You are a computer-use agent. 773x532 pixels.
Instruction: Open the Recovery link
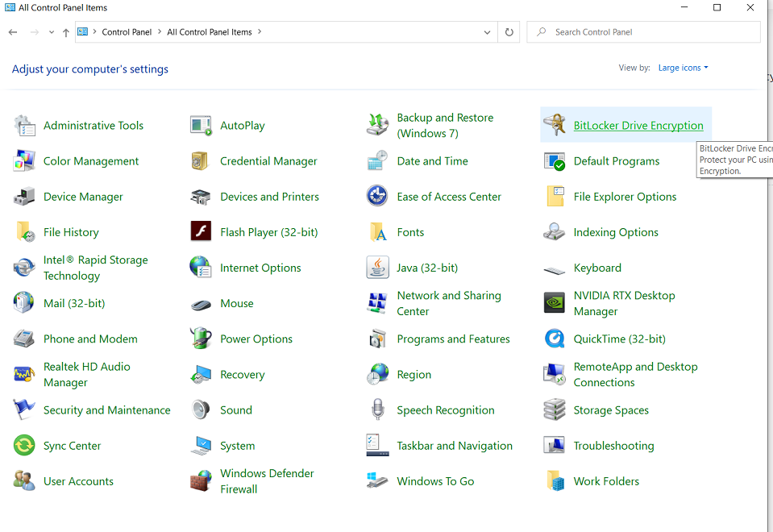242,375
